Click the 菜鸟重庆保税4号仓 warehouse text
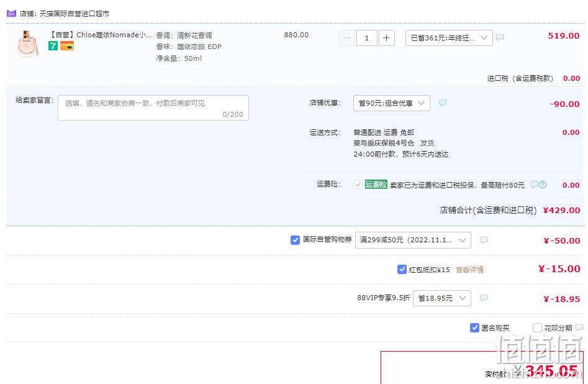Viewport: 588px width, 384px height. pos(384,143)
